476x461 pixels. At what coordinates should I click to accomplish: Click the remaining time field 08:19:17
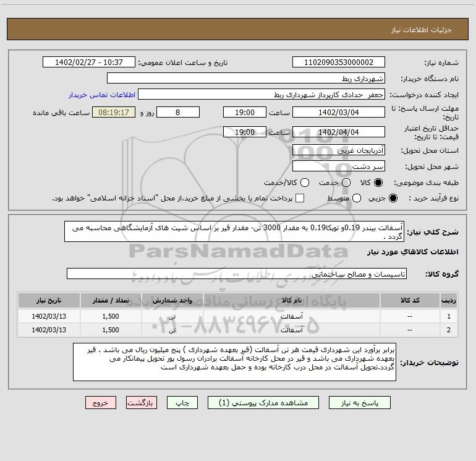pos(114,112)
